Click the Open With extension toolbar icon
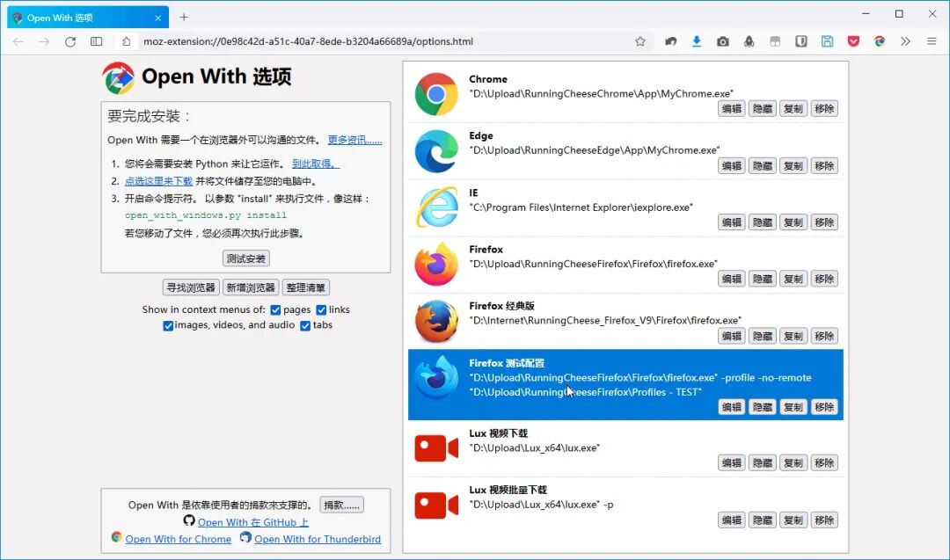The image size is (950, 560). [x=880, y=42]
